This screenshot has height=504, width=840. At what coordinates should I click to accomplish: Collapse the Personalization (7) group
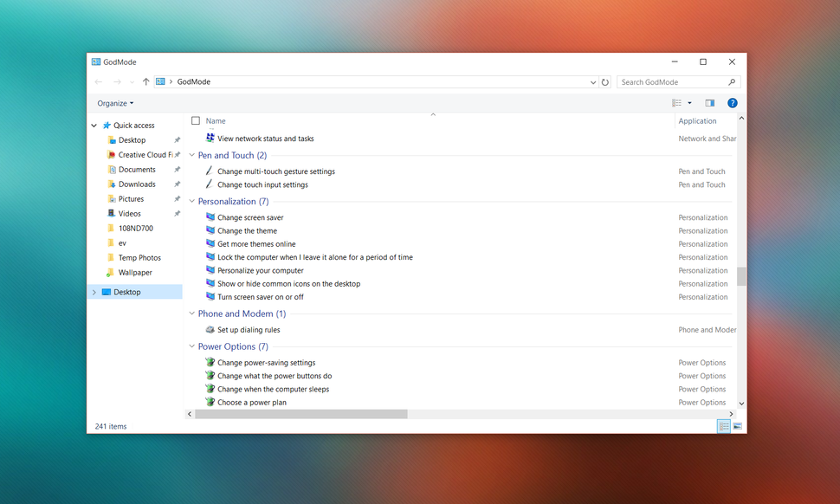coord(191,201)
